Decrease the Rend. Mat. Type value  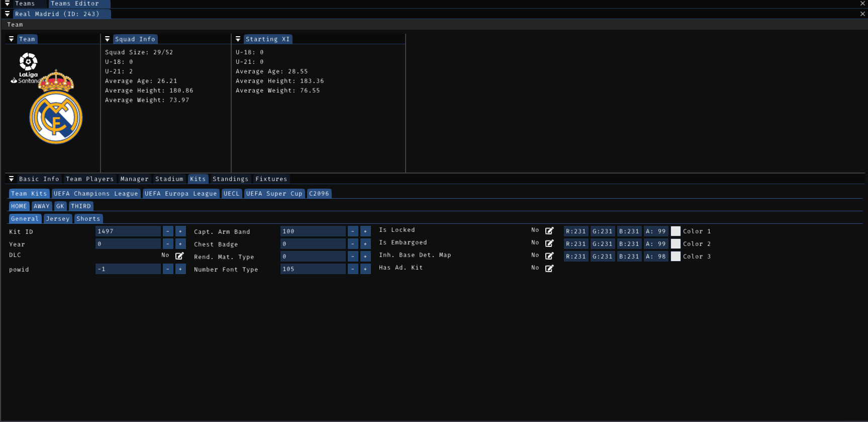[x=353, y=257]
